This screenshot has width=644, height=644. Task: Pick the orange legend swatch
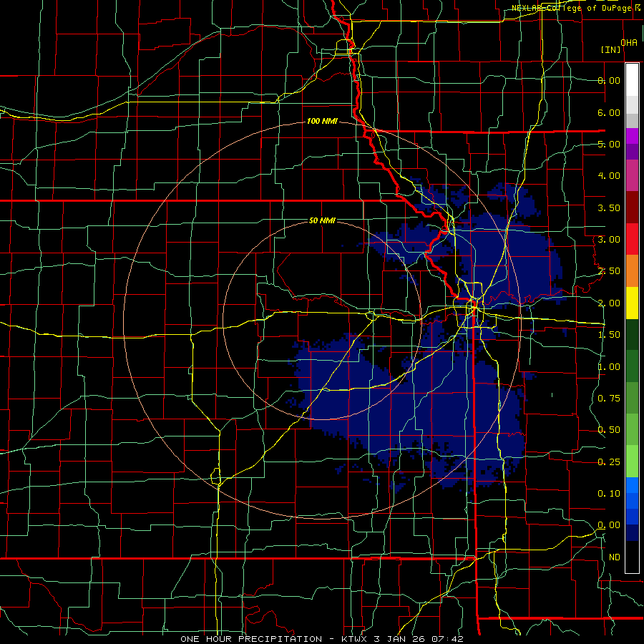coord(632,270)
